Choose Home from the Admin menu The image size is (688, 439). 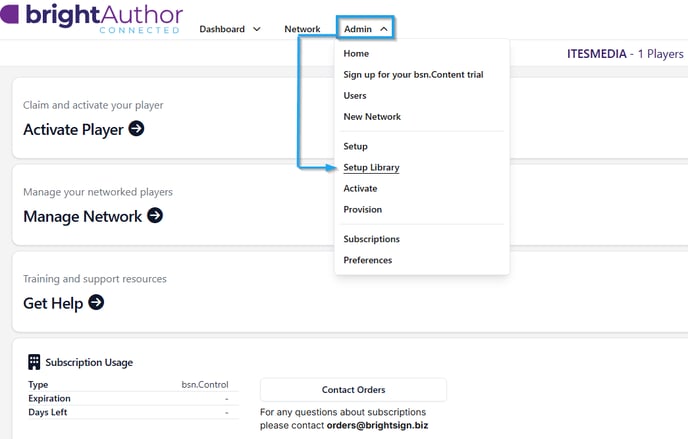(356, 54)
